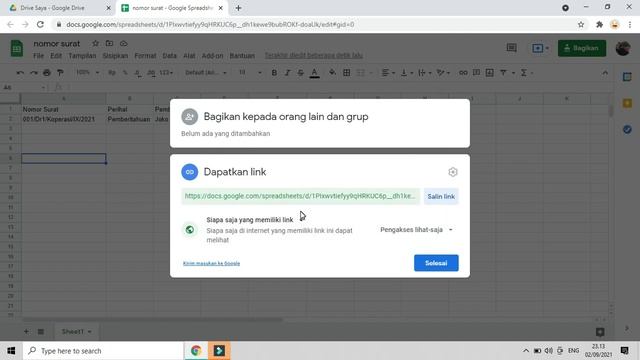The height and width of the screenshot is (360, 640).
Task: Click Type here to search box
Action: point(103,351)
